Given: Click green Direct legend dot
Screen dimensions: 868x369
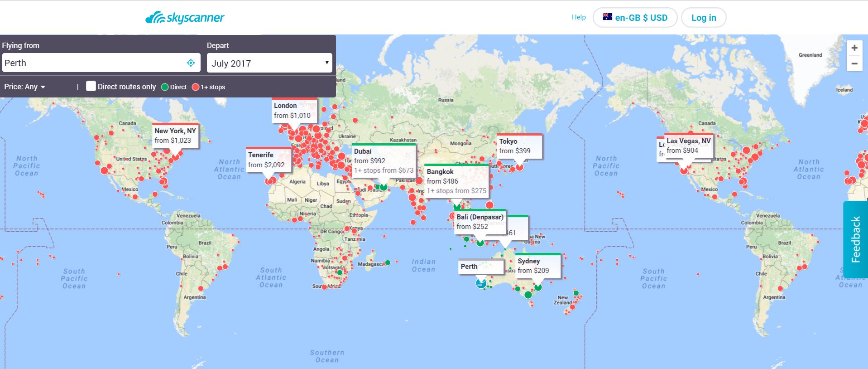Looking at the screenshot, I should pyautogui.click(x=165, y=87).
